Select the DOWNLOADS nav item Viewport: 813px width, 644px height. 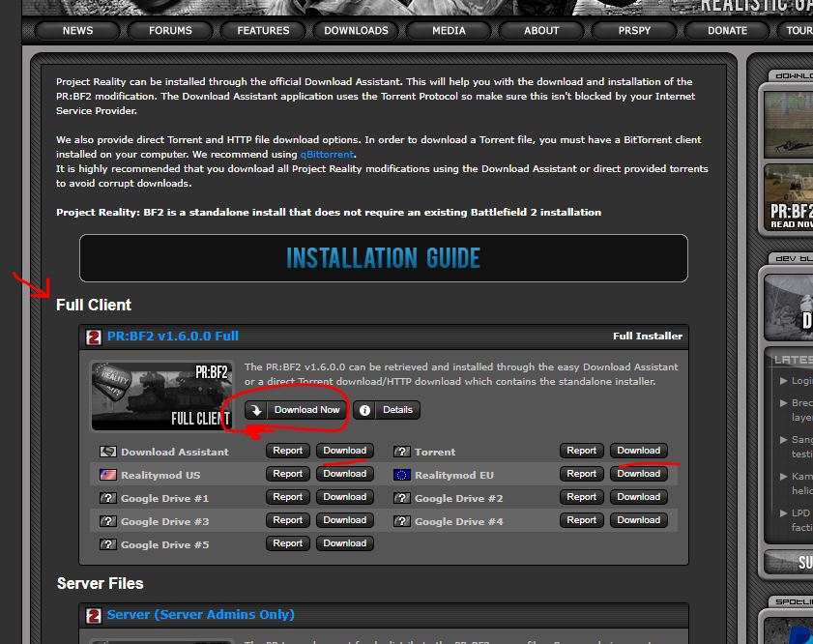(356, 31)
